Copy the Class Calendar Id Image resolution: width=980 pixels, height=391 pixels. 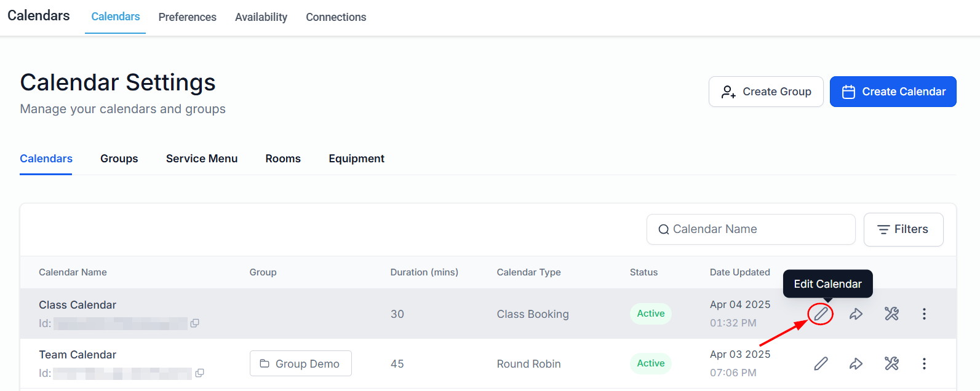click(194, 323)
